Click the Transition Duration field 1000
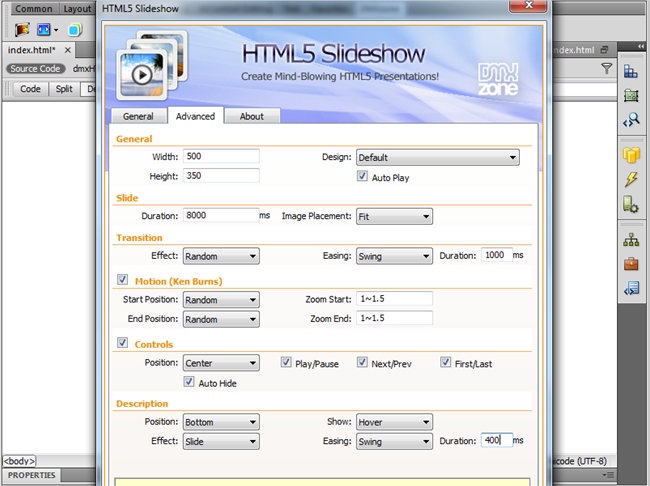 click(497, 255)
